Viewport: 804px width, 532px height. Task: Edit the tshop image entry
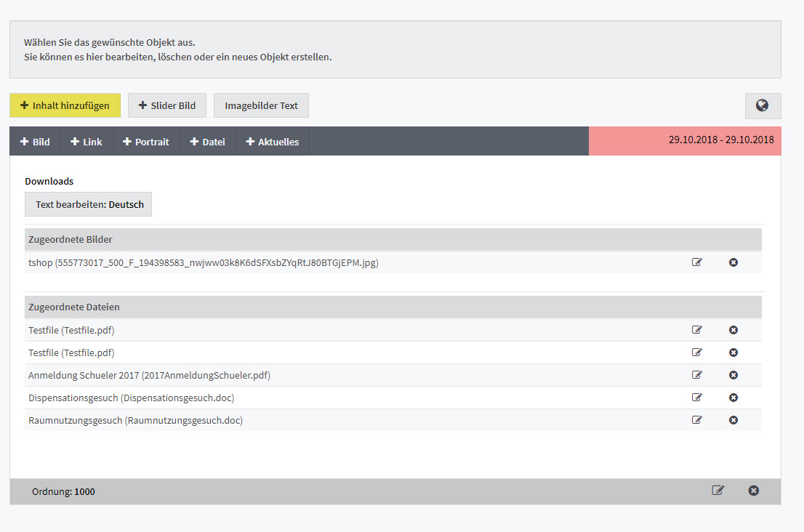click(696, 262)
